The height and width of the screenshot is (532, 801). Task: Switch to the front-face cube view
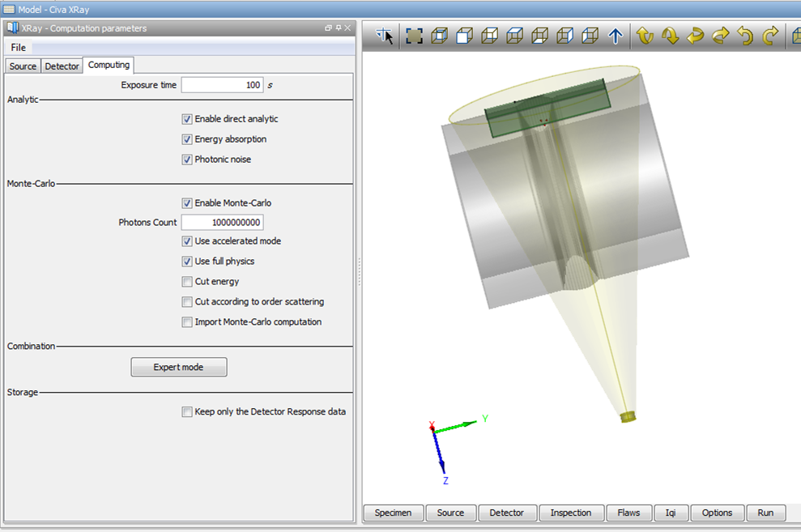point(464,36)
